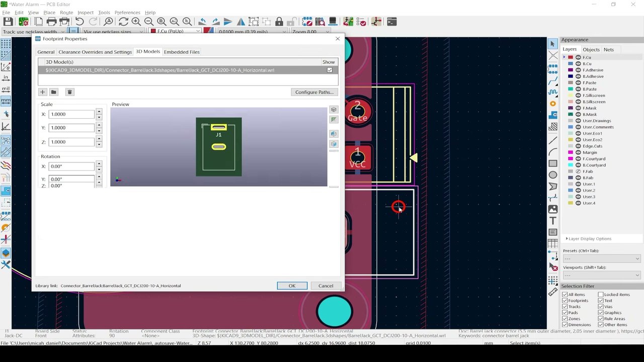Click the Undo arrow in the toolbar

click(x=79, y=22)
